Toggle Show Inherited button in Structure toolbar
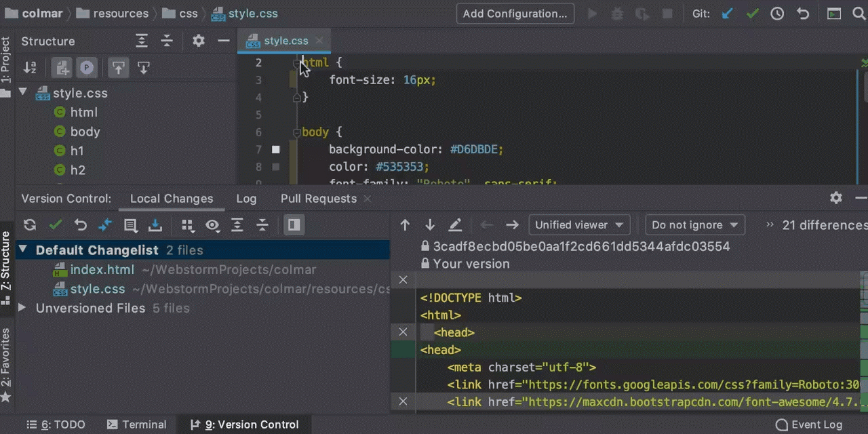This screenshot has width=868, height=434. [62, 68]
